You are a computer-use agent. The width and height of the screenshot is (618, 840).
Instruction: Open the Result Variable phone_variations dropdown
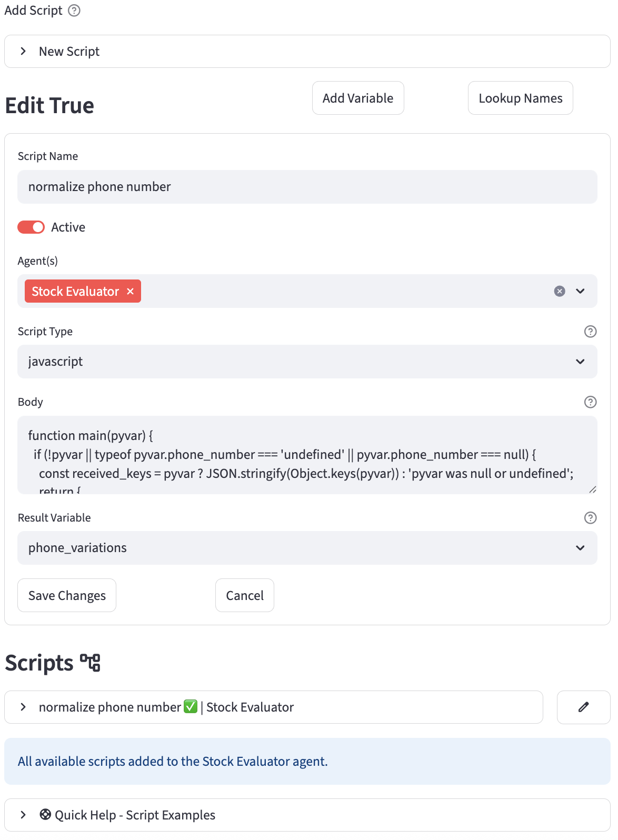(x=580, y=548)
